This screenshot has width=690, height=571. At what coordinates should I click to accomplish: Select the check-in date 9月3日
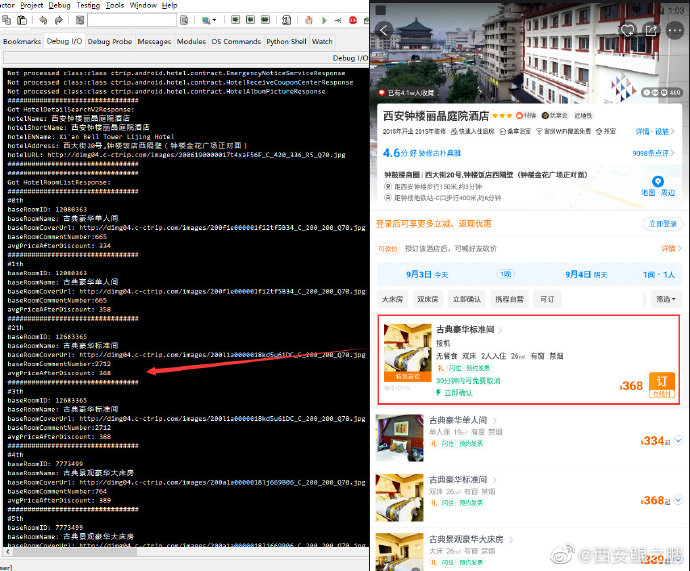[426, 275]
